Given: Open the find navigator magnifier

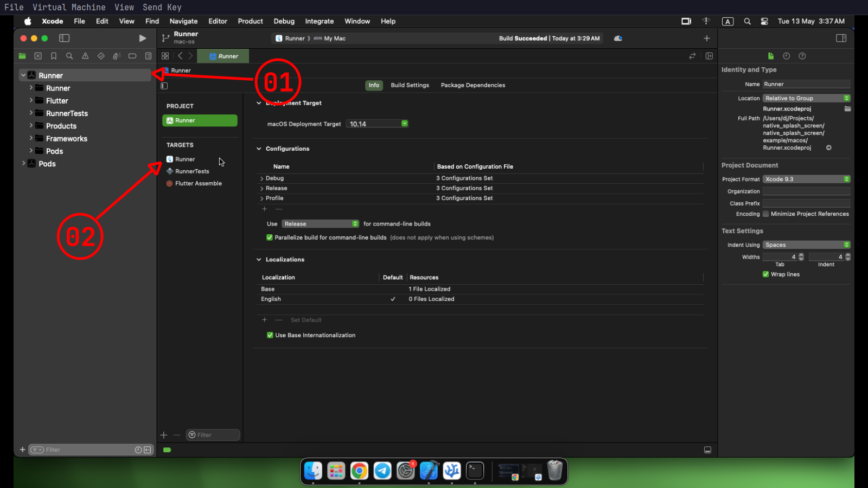Looking at the screenshot, I should tap(69, 56).
